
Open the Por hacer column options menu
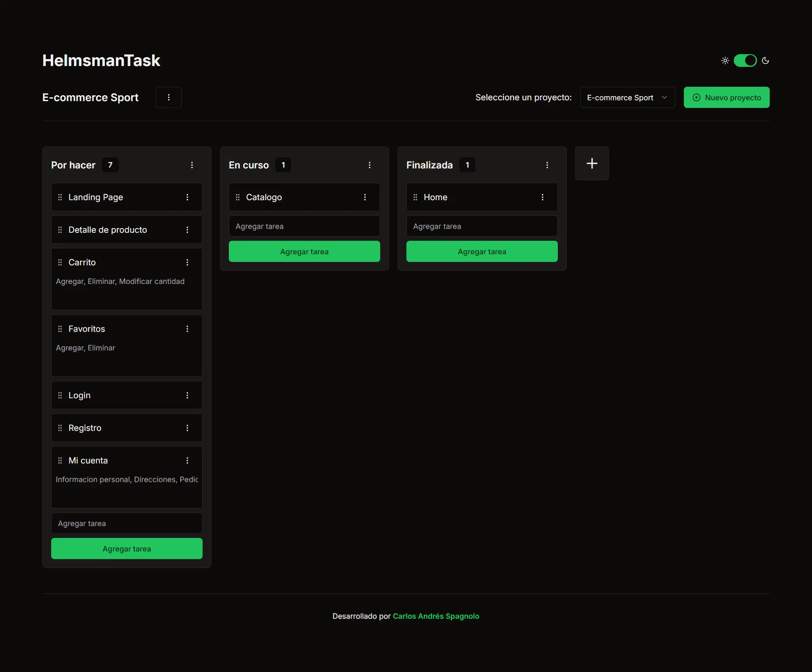[x=192, y=165]
